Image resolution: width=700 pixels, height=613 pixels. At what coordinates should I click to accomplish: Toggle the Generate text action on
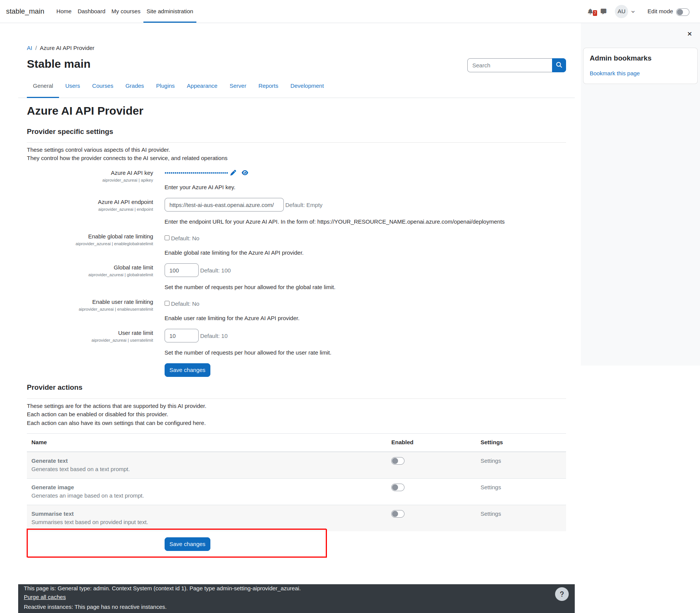(398, 461)
